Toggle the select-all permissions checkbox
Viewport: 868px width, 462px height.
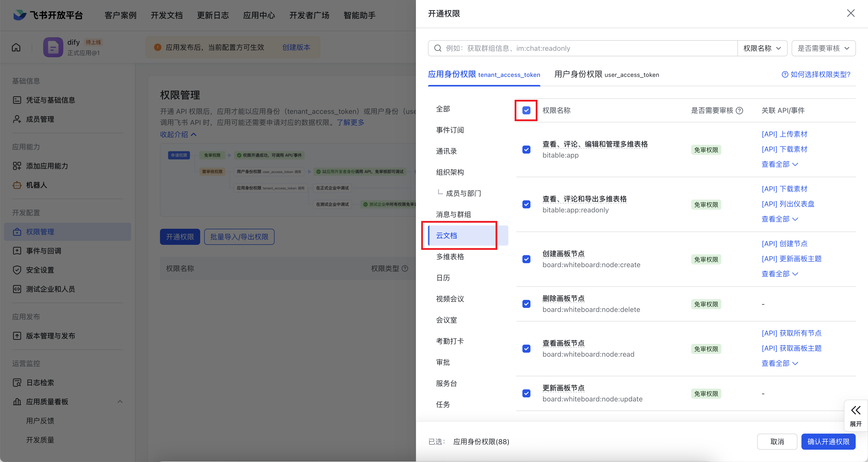pyautogui.click(x=526, y=110)
